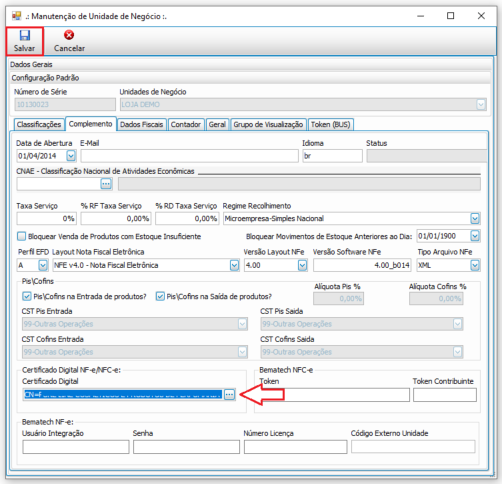The width and height of the screenshot is (502, 484).
Task: Click the CNAE code input field
Action: coord(59,184)
